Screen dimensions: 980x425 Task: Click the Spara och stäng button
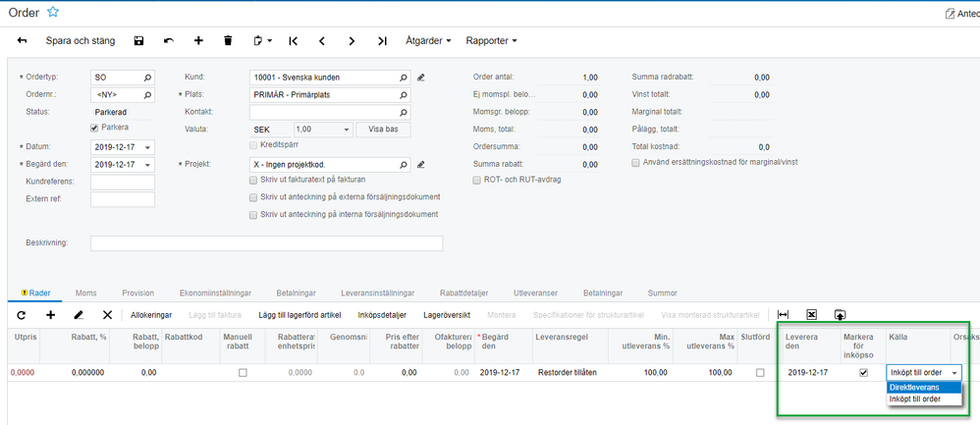click(x=81, y=41)
